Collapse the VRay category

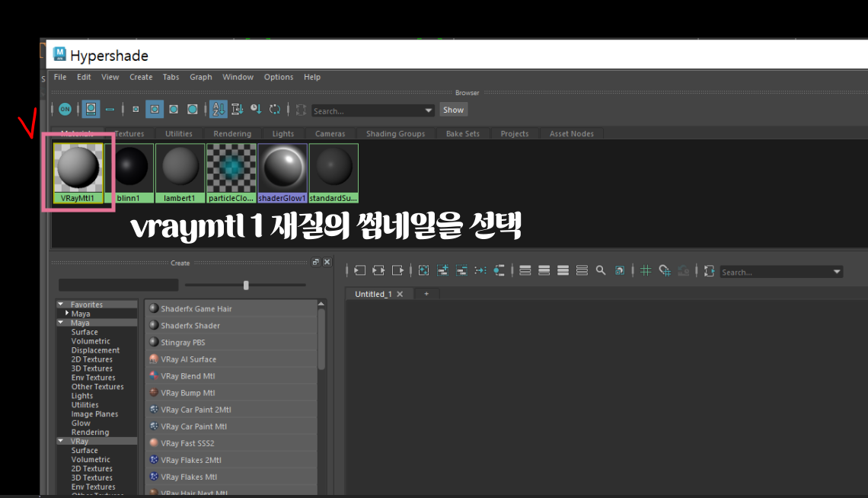61,441
